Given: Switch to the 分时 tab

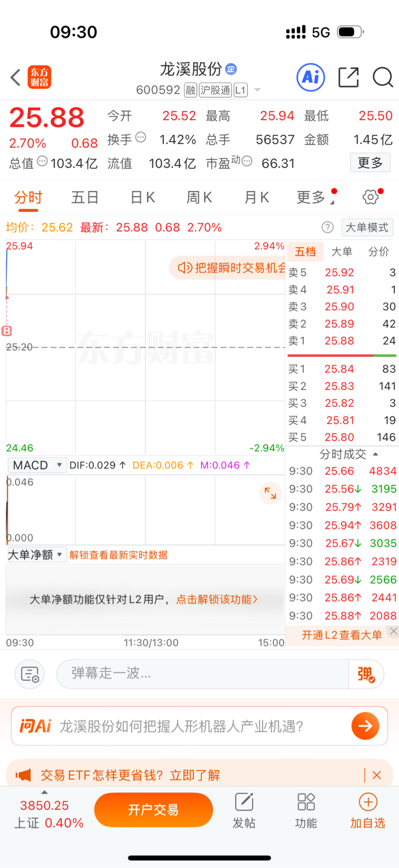Looking at the screenshot, I should click(28, 198).
